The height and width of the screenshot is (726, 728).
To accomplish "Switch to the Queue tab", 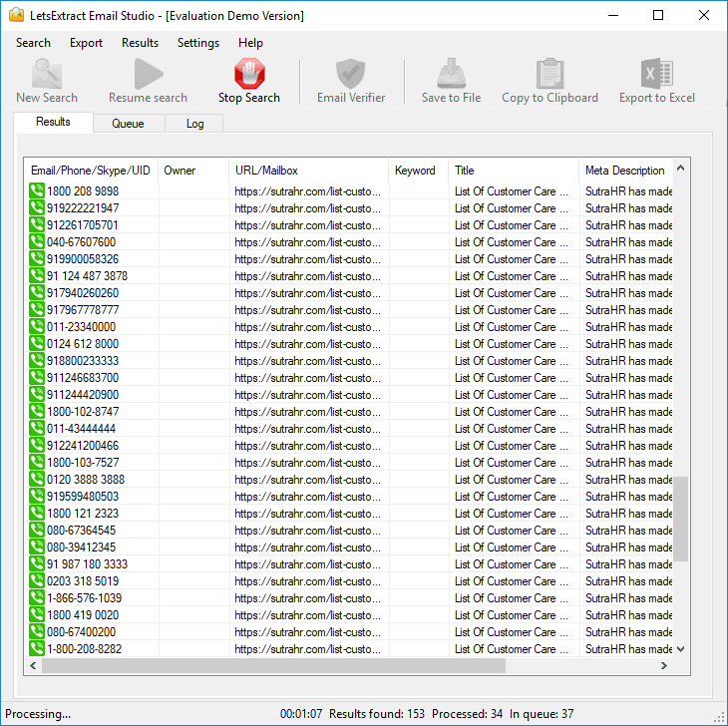I will (x=128, y=124).
